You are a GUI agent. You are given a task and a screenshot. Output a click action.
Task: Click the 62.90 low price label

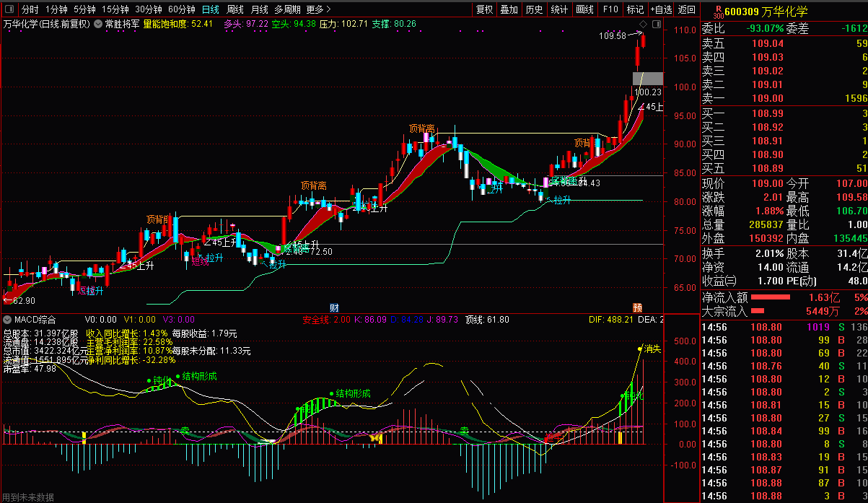23,300
